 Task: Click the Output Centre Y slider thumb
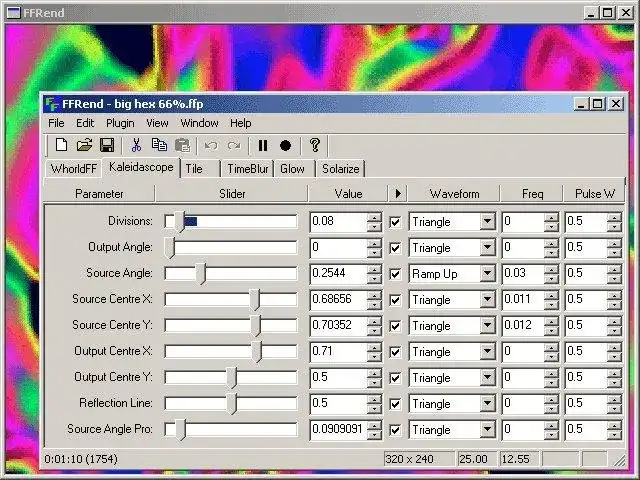point(231,378)
